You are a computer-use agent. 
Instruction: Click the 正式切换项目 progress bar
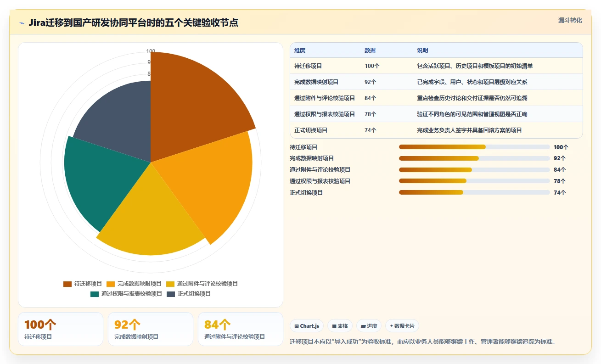[474, 192]
